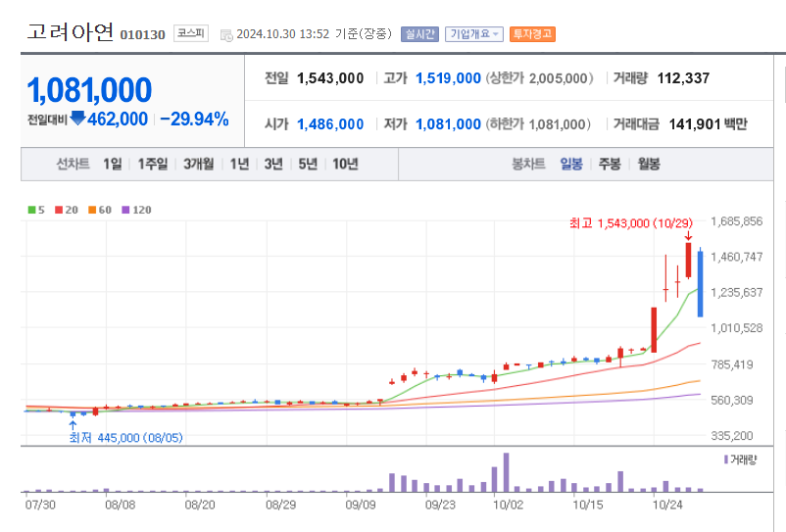Image resolution: width=786 pixels, height=532 pixels.
Task: Click the tall red 10/29 candlestick
Action: [688, 260]
